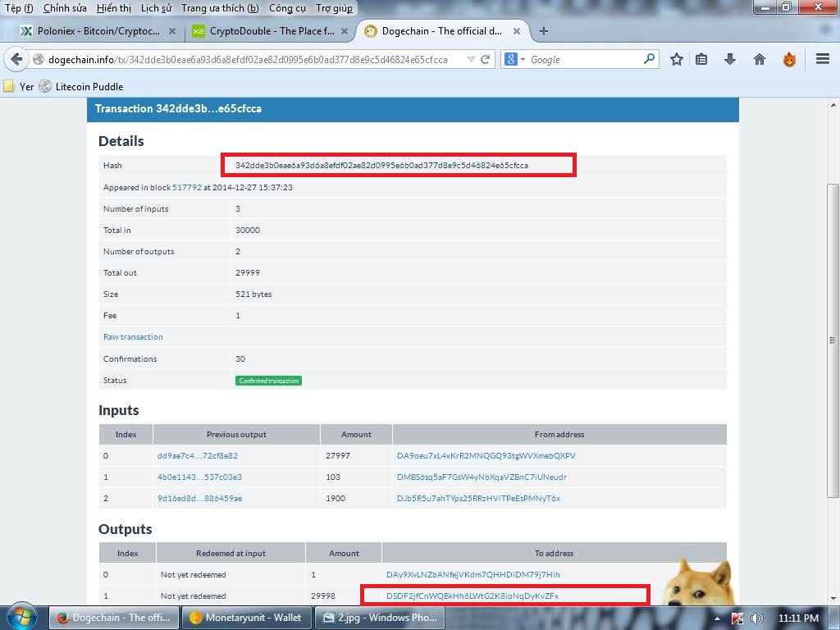
Task: Click the Confirmations value 30
Action: tap(240, 359)
